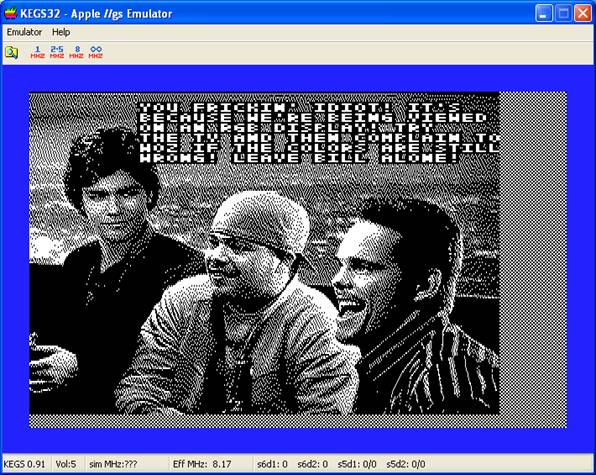Open the Emulator menu
This screenshot has height=475, width=596.
tap(24, 32)
